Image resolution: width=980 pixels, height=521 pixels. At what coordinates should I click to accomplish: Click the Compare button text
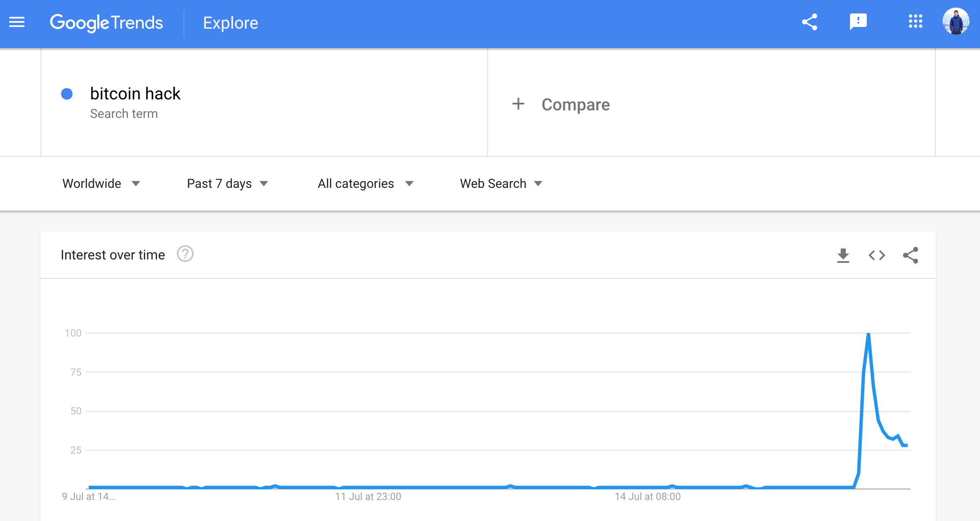pos(575,104)
